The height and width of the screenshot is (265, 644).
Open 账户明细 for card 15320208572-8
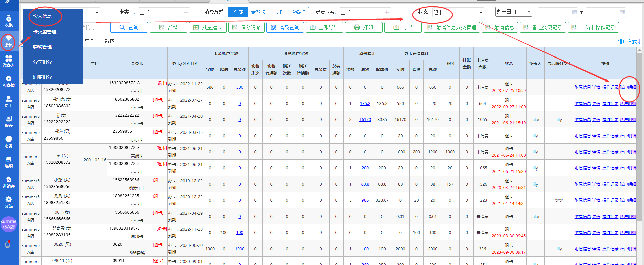tap(628, 87)
